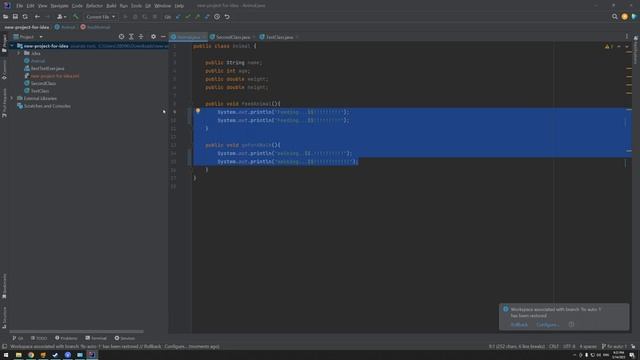Click the Rollback undo arrow icon
The width and height of the screenshot is (640, 360).
click(227, 17)
